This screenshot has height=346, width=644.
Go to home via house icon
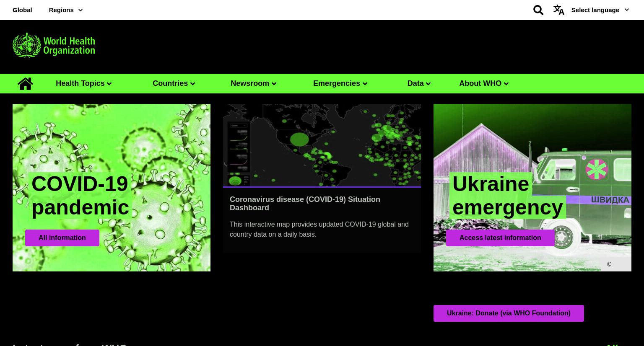[x=25, y=83]
